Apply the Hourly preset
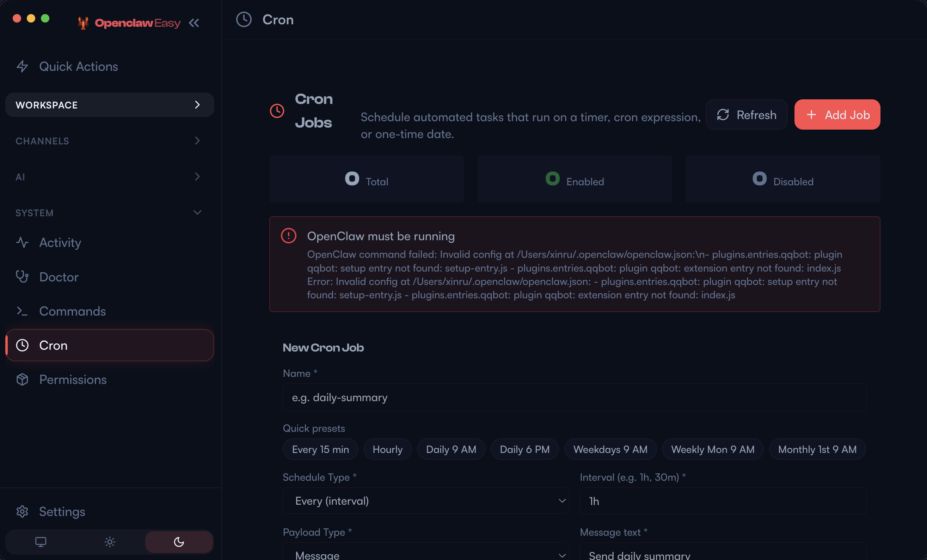The height and width of the screenshot is (560, 927). click(387, 449)
